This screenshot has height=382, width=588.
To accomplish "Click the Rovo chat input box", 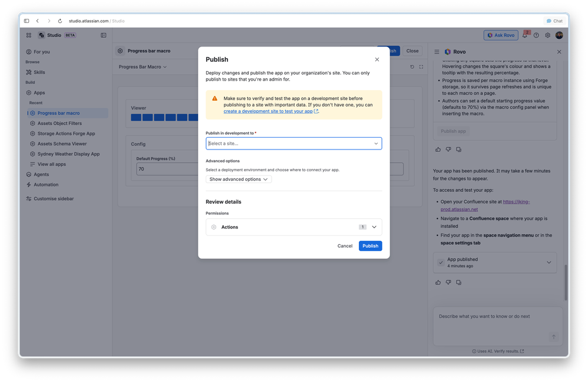I will tap(498, 326).
